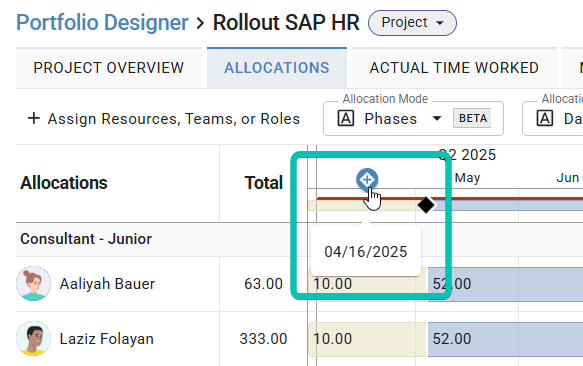Click the BETA badge

coord(473,118)
